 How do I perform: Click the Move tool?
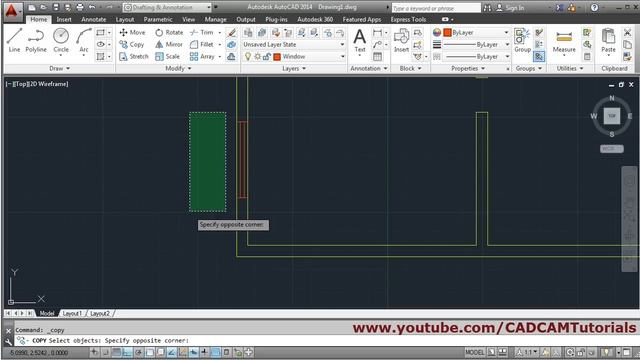point(132,32)
